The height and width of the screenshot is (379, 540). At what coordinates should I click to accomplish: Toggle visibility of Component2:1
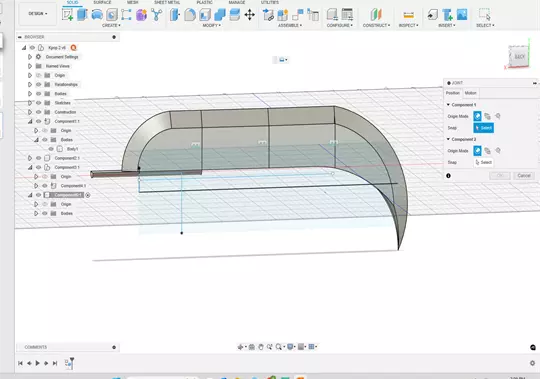(x=39, y=158)
